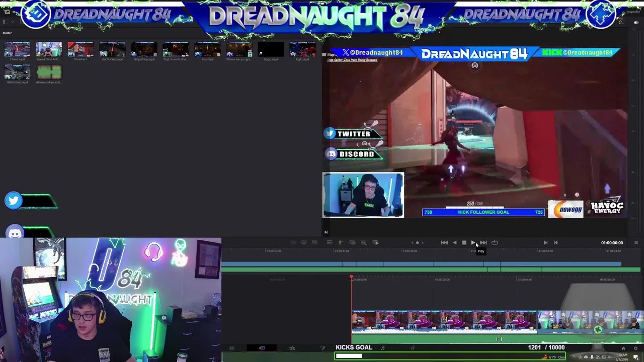
Task: Switch to the Fusion page icon
Action: click(323, 348)
